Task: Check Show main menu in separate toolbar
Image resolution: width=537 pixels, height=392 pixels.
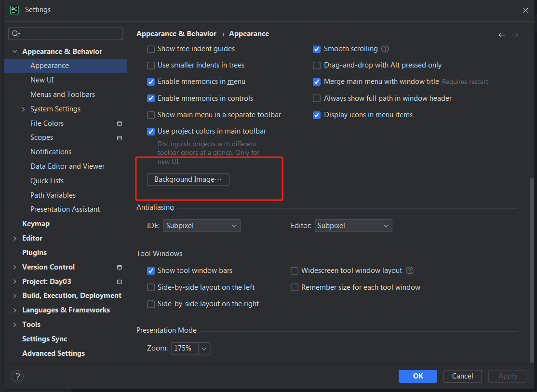Action: [x=151, y=115]
